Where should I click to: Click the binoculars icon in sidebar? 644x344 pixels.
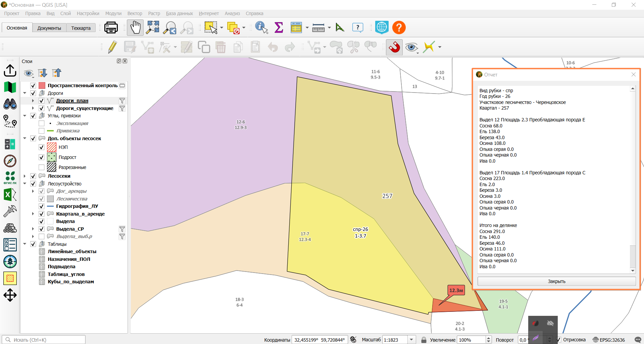tap(10, 104)
